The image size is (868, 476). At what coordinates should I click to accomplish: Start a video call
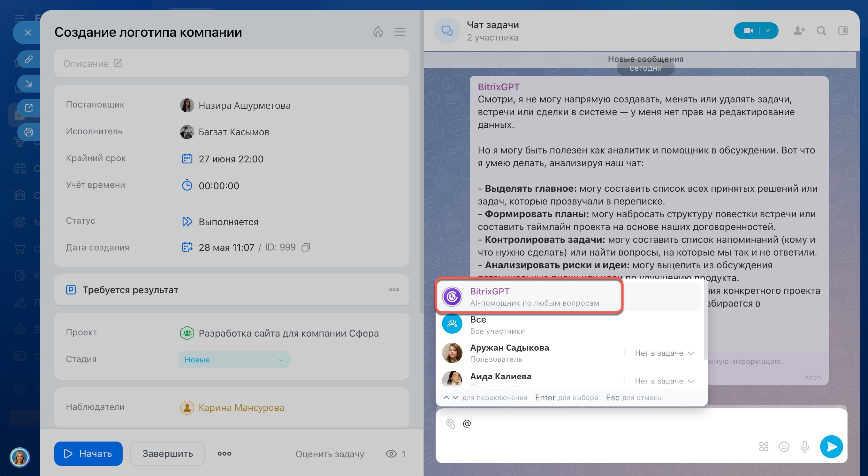pos(748,31)
